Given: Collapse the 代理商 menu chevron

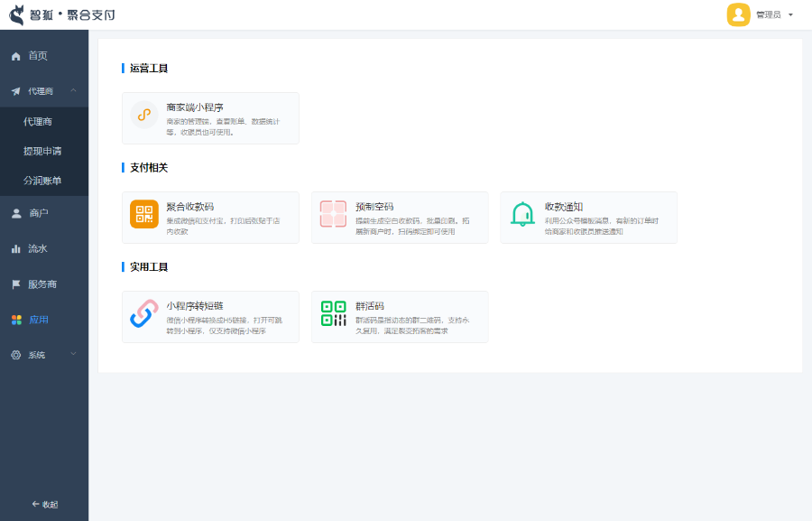Looking at the screenshot, I should pos(74,90).
